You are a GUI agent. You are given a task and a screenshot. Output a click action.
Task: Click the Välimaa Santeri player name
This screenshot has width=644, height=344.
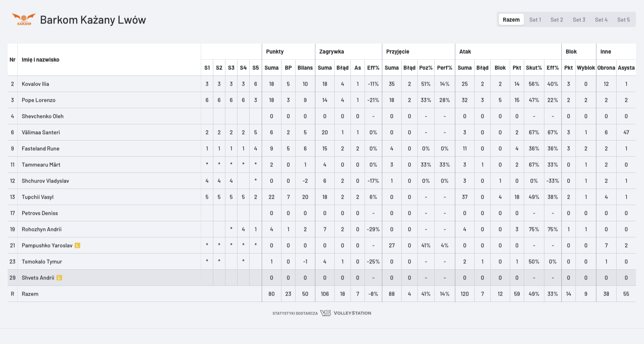point(41,132)
